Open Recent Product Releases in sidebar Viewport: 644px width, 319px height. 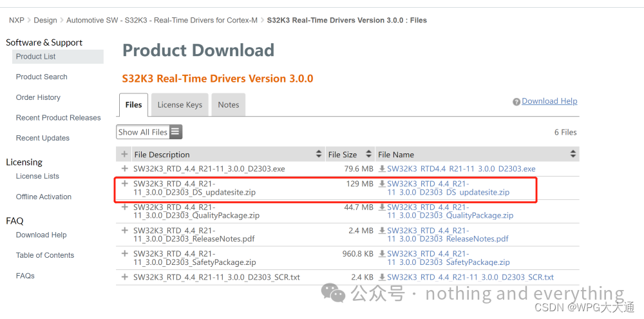(x=59, y=117)
